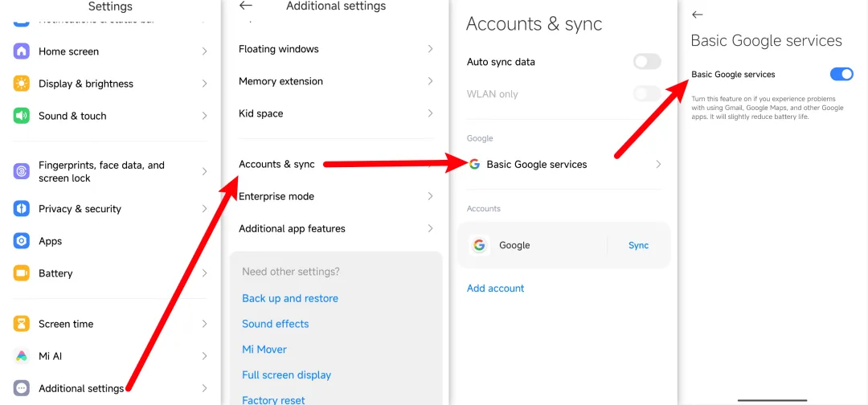Image resolution: width=868 pixels, height=405 pixels.
Task: Tap Sync button for Google account
Action: pyautogui.click(x=638, y=245)
